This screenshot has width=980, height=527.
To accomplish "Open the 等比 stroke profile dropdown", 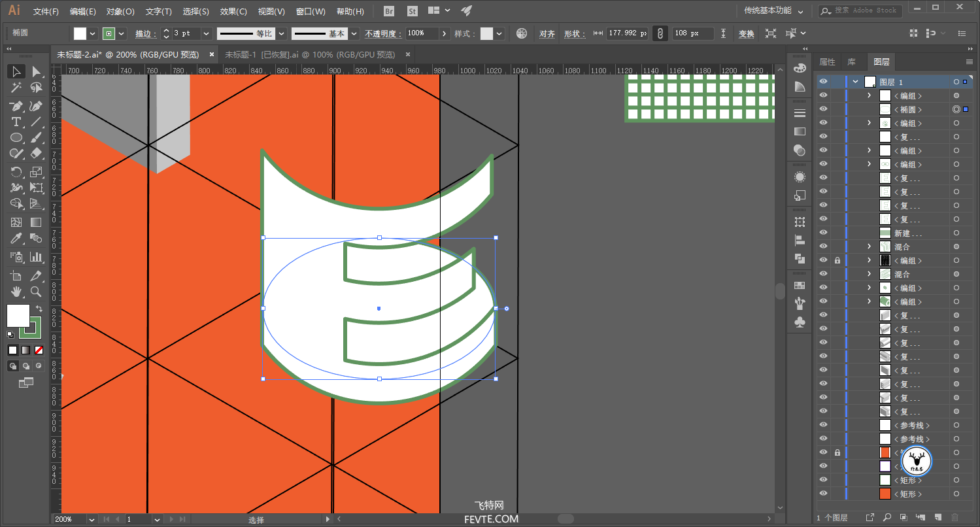I will pos(281,33).
